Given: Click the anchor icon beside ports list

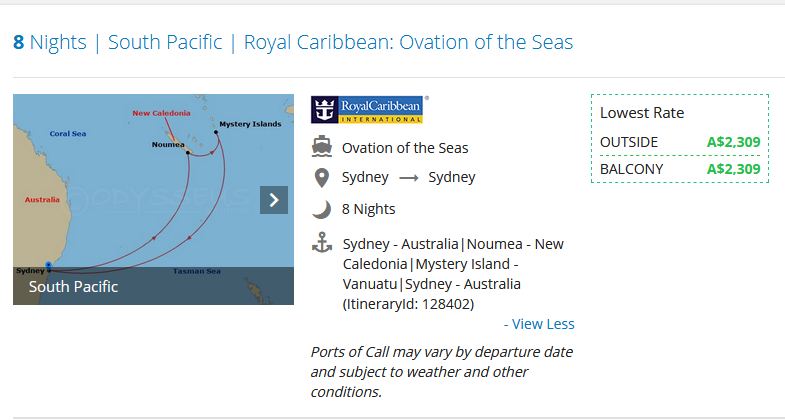Looking at the screenshot, I should click(x=322, y=242).
